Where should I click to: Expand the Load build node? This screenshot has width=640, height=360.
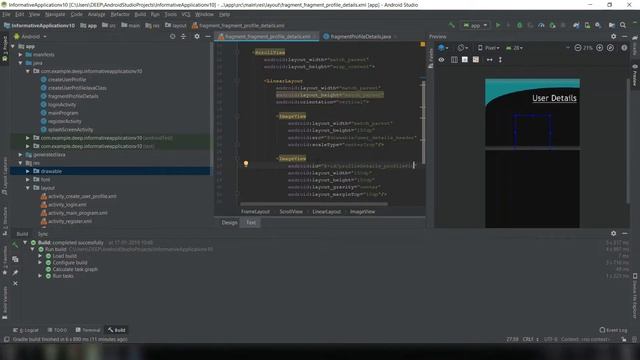coord(40,256)
